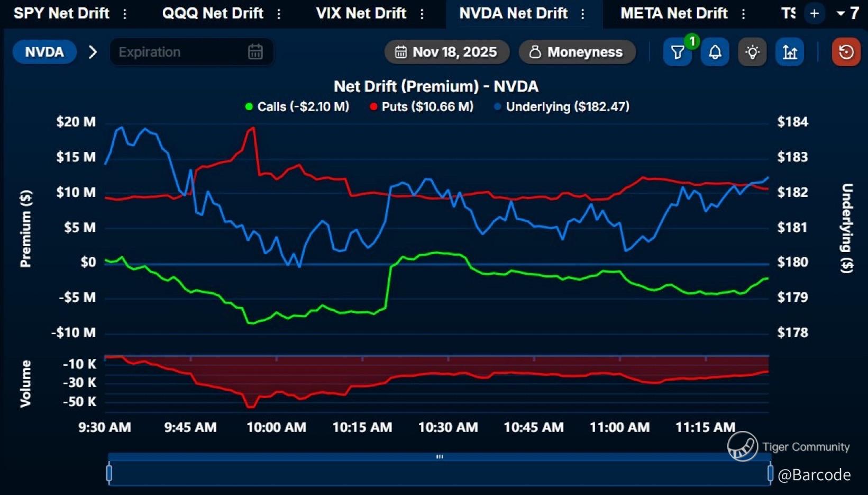Click the 10:30 AM time axis label
Screen dimensions: 868x495
[x=448, y=427]
